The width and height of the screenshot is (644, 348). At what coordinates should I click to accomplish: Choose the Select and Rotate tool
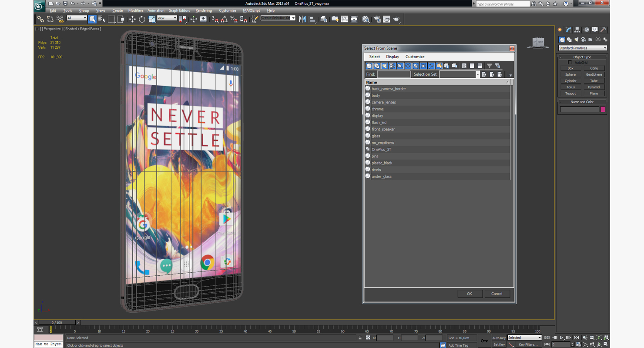tap(142, 19)
